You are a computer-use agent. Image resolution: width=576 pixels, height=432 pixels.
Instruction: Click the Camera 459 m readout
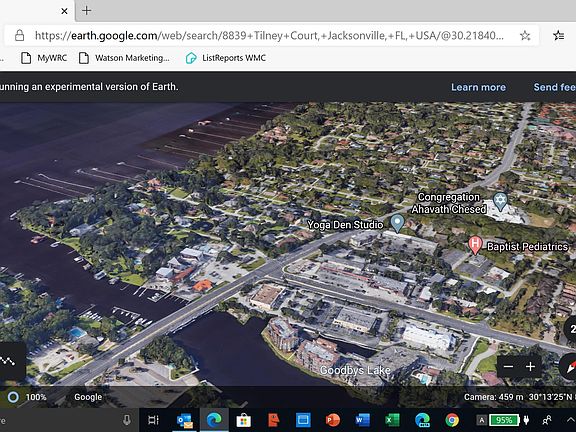pyautogui.click(x=493, y=397)
